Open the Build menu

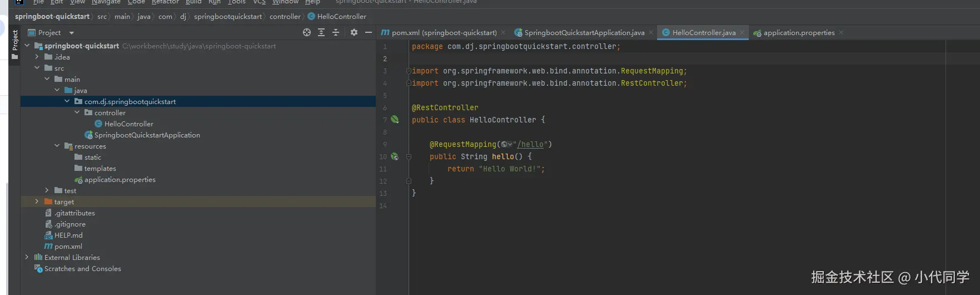(x=193, y=2)
